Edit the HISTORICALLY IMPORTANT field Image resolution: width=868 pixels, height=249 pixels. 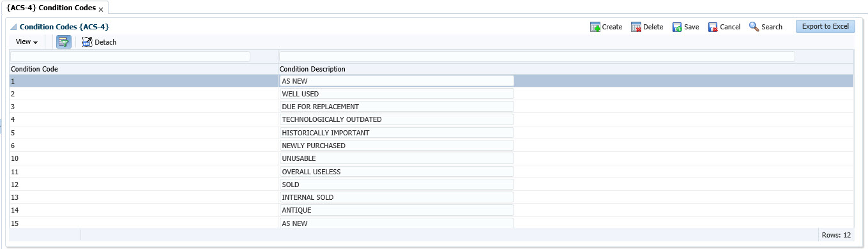(397, 133)
